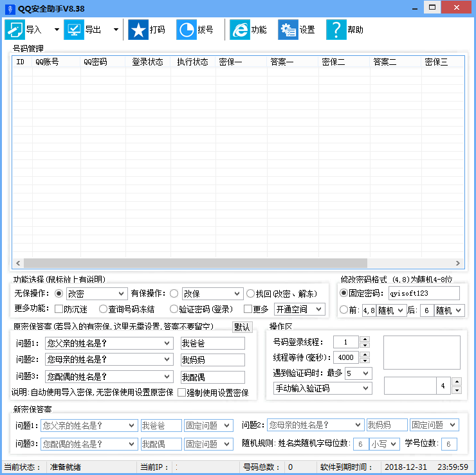Viewport: 476px width, 475px height.
Task: Open the 随机 dropdown after 前 field
Action: click(x=391, y=310)
